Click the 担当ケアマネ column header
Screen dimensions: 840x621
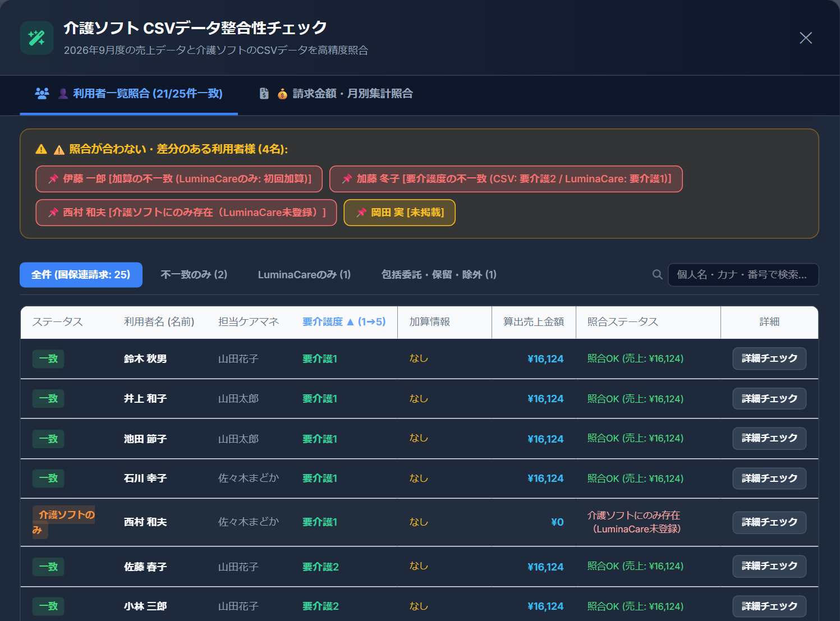point(249,322)
